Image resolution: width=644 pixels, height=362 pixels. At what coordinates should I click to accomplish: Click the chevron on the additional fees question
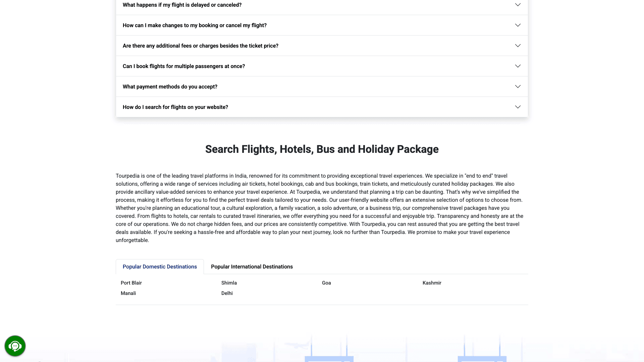(x=518, y=46)
